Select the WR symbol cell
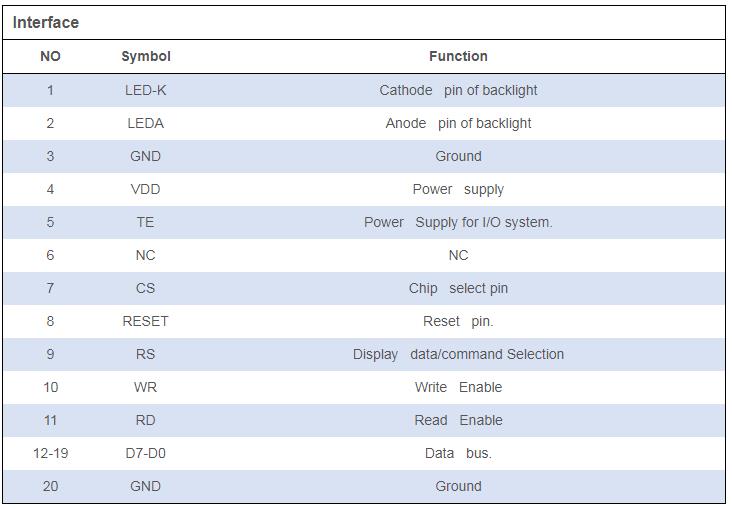Image resolution: width=732 pixels, height=509 pixels. [x=146, y=387]
